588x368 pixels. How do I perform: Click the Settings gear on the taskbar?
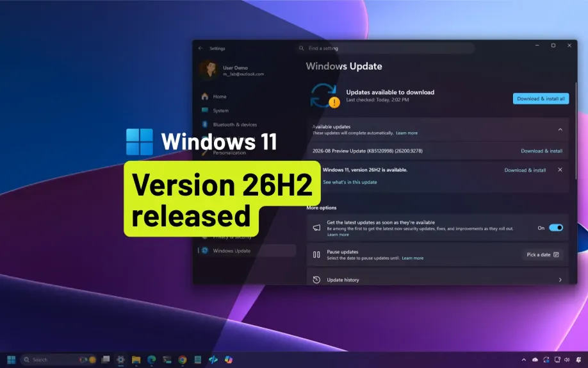click(121, 360)
